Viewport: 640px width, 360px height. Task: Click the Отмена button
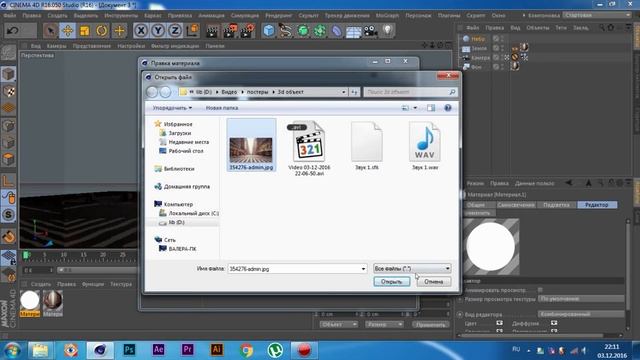coord(433,282)
